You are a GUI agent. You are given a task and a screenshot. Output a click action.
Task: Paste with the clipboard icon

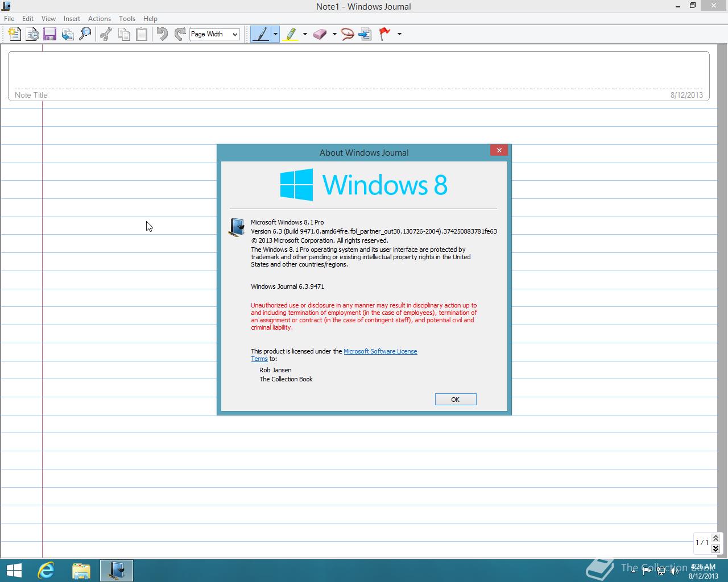(x=142, y=34)
